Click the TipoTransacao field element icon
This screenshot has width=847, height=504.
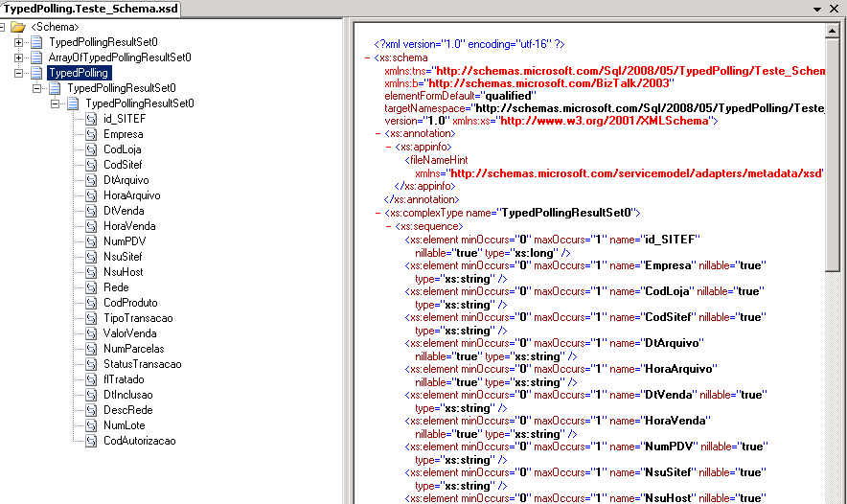tap(91, 318)
